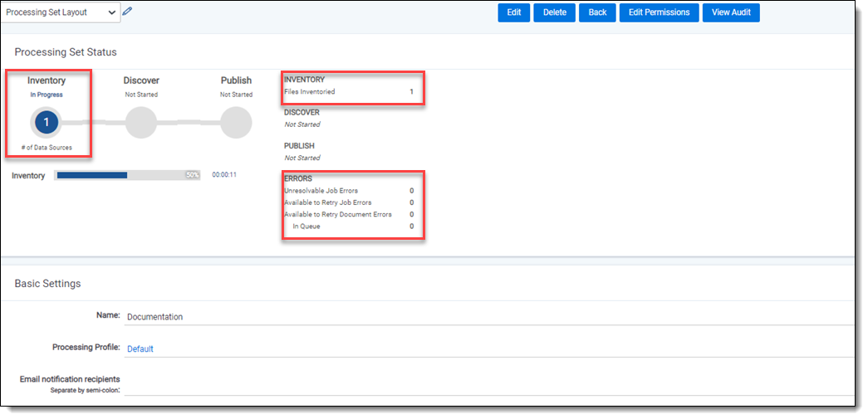The width and height of the screenshot is (868, 419).
Task: Click the Back button
Action: click(x=597, y=12)
